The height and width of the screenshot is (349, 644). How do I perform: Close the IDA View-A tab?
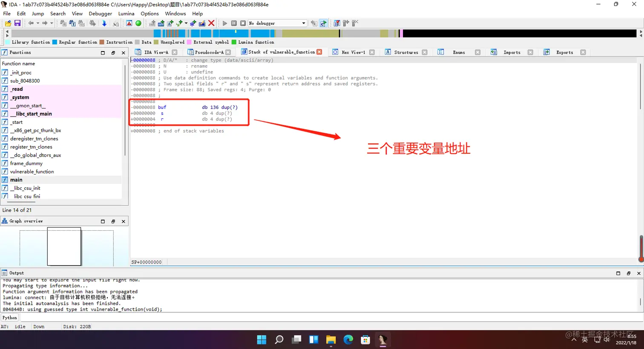pos(174,52)
